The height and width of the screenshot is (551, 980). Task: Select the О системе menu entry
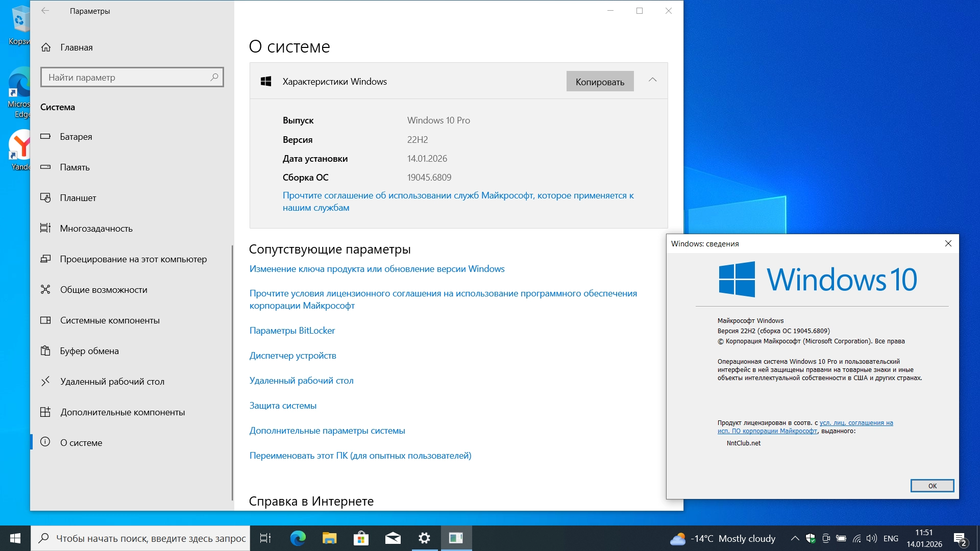coord(81,443)
